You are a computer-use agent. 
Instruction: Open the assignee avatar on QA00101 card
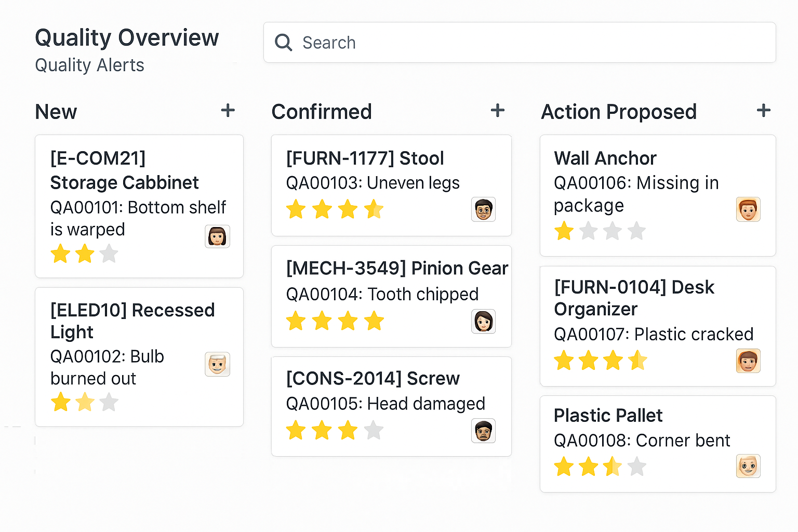pos(217,236)
